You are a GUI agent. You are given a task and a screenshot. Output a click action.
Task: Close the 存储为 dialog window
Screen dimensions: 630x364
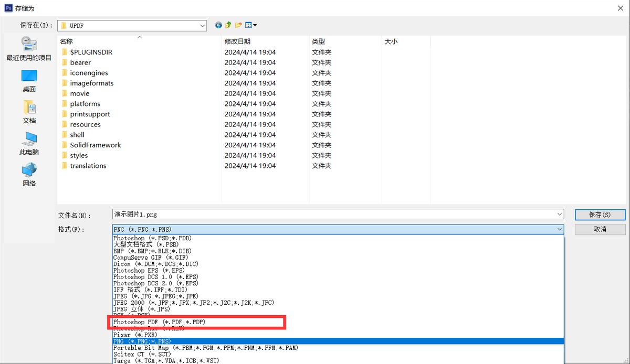pos(621,8)
